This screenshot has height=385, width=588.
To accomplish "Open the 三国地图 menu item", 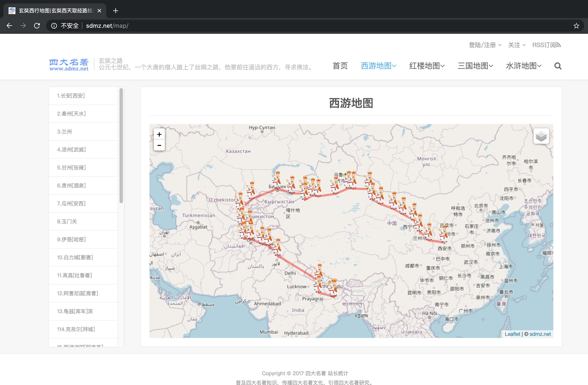I will coord(475,66).
